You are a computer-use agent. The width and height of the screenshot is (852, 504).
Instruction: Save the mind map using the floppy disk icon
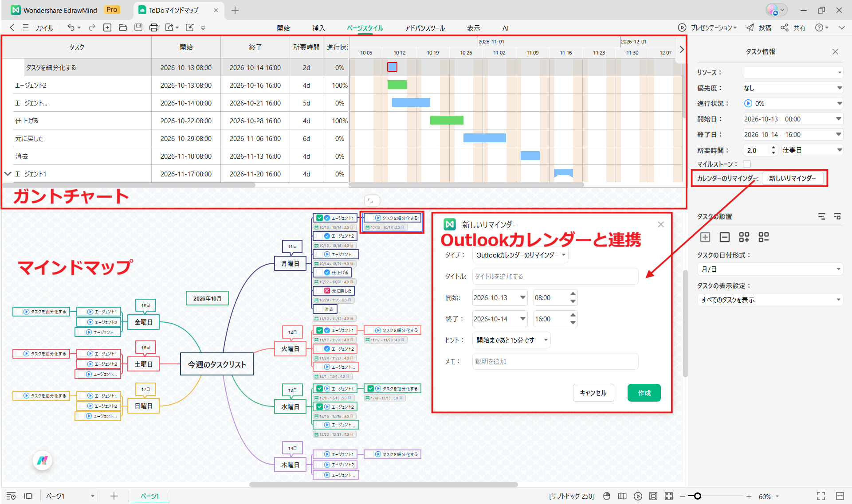[x=138, y=27]
